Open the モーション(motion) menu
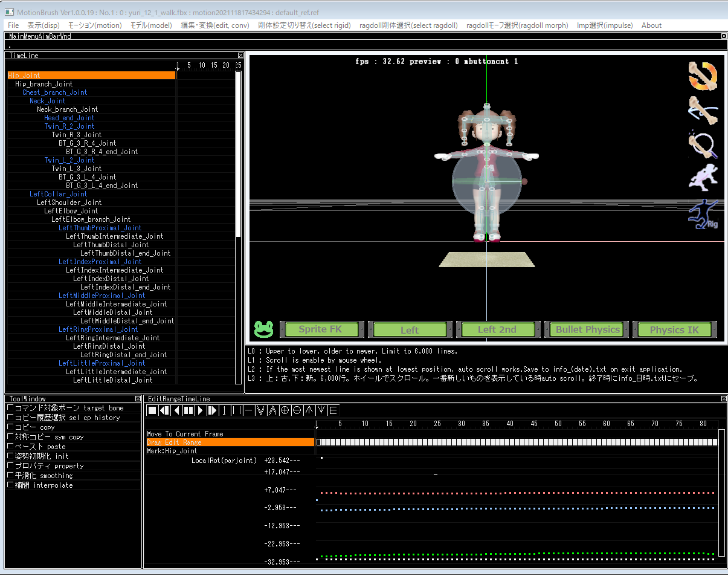Viewport: 728px width, 576px height. coord(94,25)
